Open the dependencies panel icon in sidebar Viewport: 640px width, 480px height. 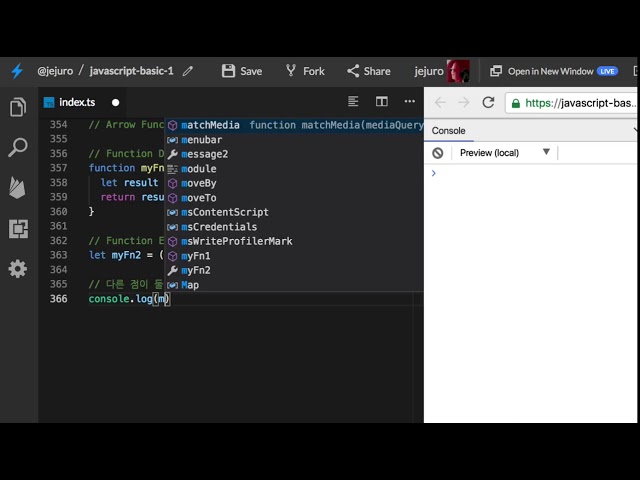18,229
